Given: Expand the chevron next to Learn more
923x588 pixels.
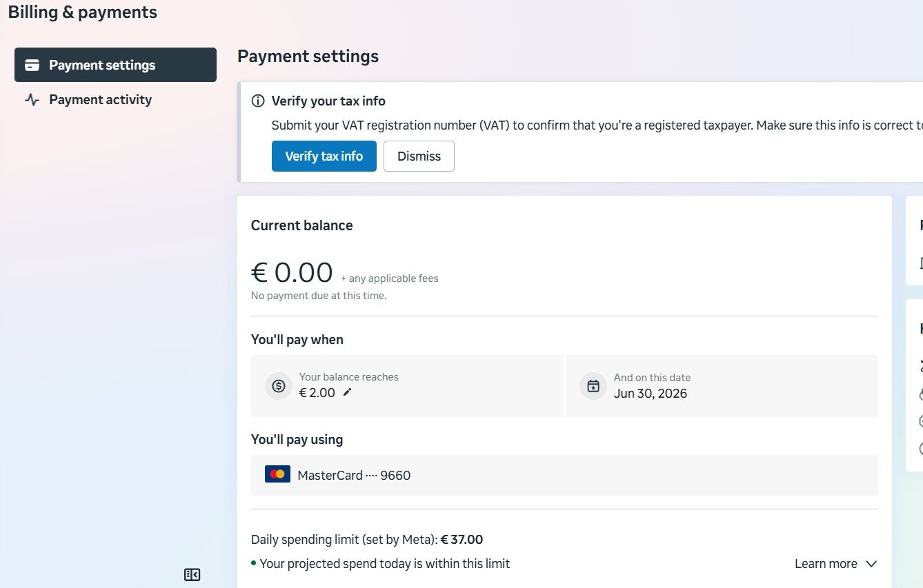Looking at the screenshot, I should pyautogui.click(x=871, y=564).
